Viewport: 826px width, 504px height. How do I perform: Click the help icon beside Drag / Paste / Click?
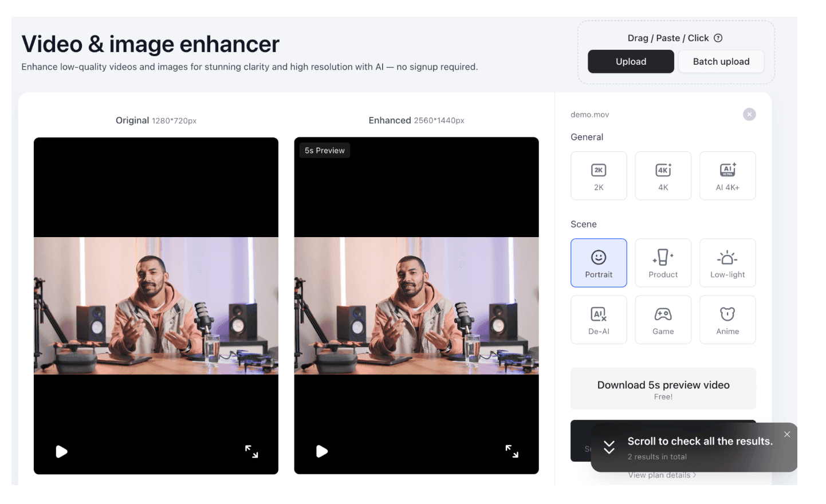pyautogui.click(x=718, y=38)
